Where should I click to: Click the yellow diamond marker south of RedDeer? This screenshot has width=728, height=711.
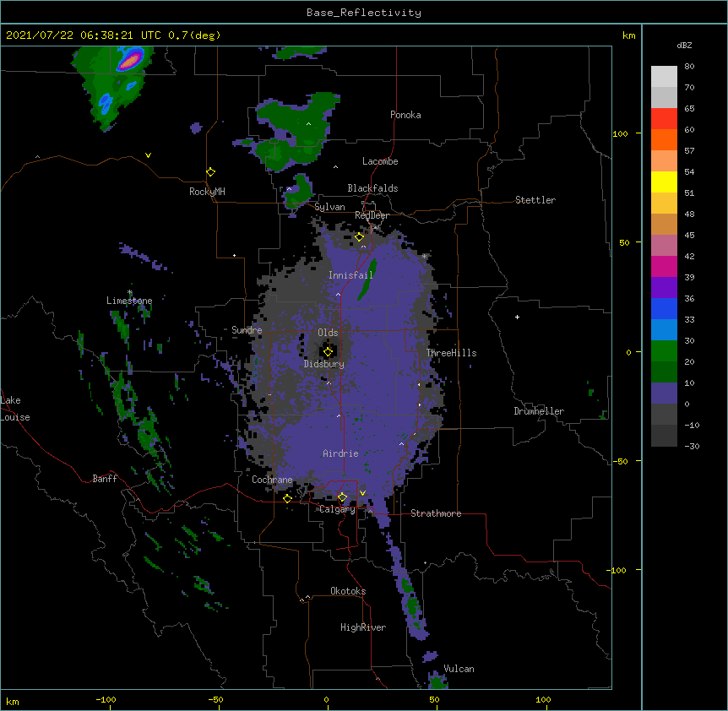click(x=360, y=237)
